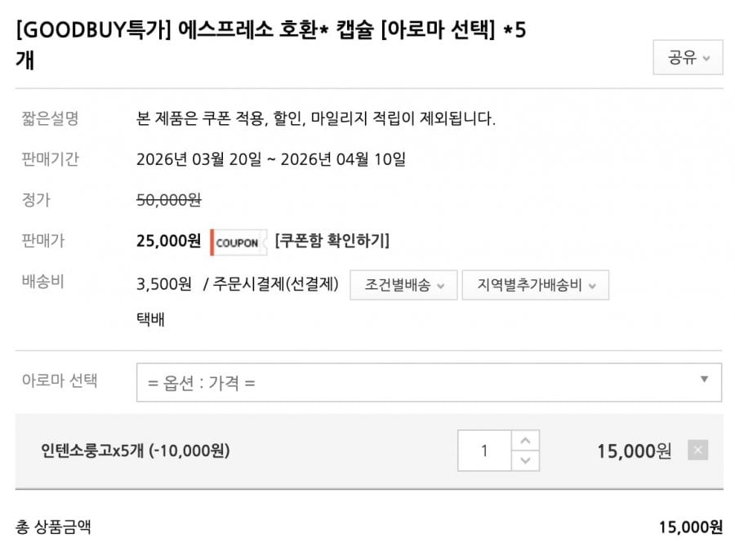Click the 25,000원 sale price

(168, 241)
